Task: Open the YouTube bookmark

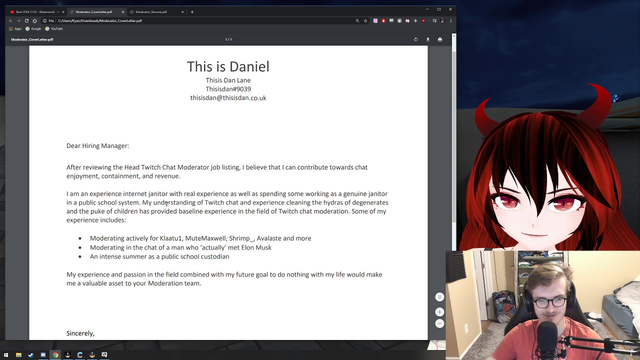Action: point(54,29)
